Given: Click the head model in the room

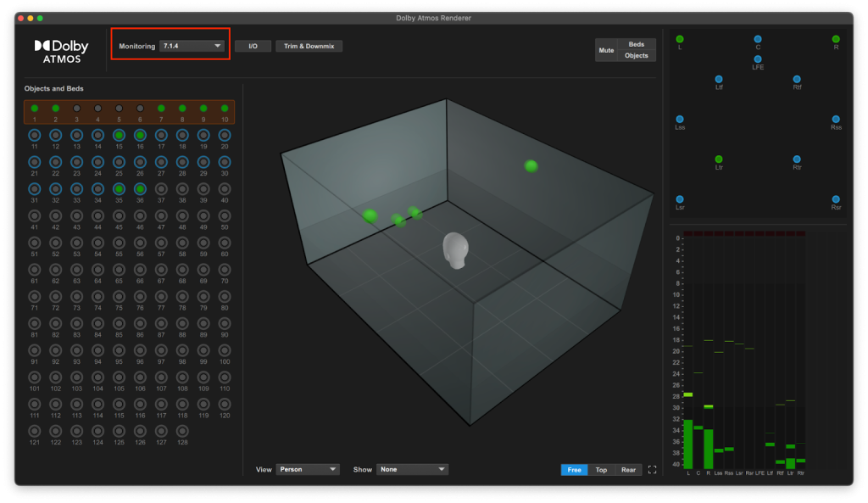Looking at the screenshot, I should (x=455, y=250).
